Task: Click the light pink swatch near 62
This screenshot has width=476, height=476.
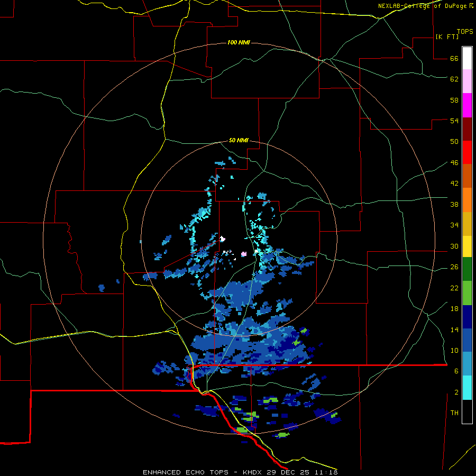Action: click(x=467, y=81)
